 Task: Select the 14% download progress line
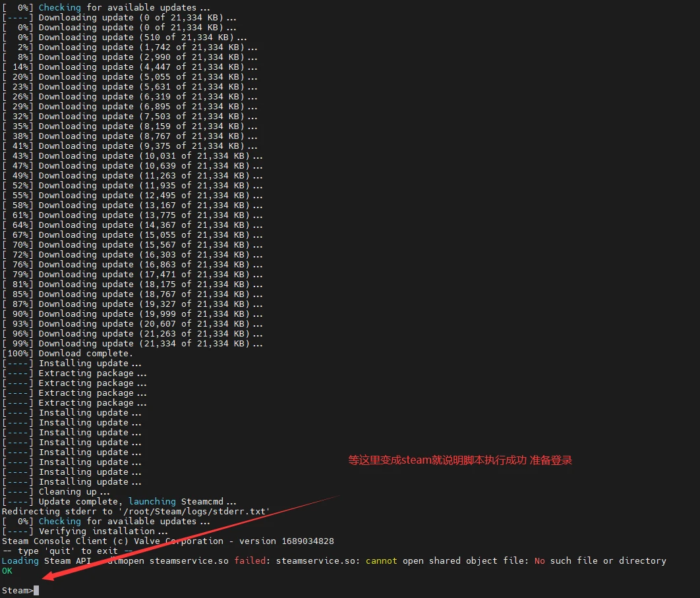[129, 67]
